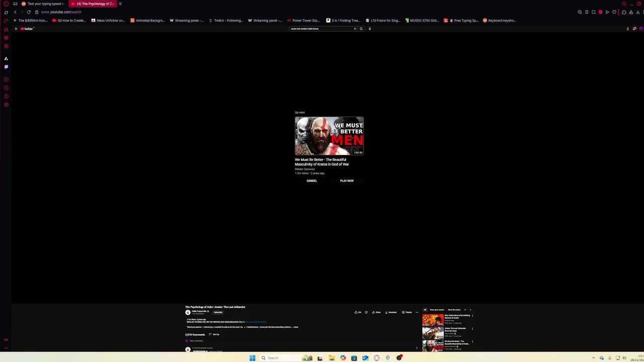Dislike the video with thumbs down

[x=366, y=312]
